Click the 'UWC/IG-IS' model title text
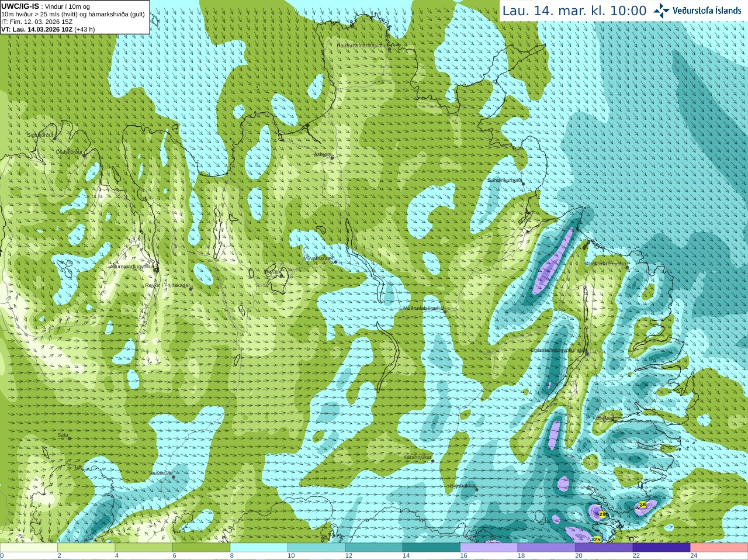The height and width of the screenshot is (560, 748). pos(20,6)
